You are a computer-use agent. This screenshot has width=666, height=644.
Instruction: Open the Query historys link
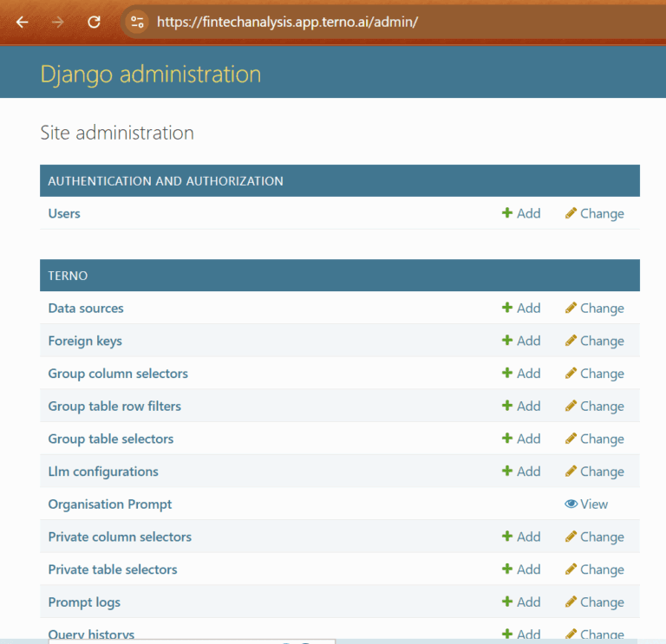[91, 634]
